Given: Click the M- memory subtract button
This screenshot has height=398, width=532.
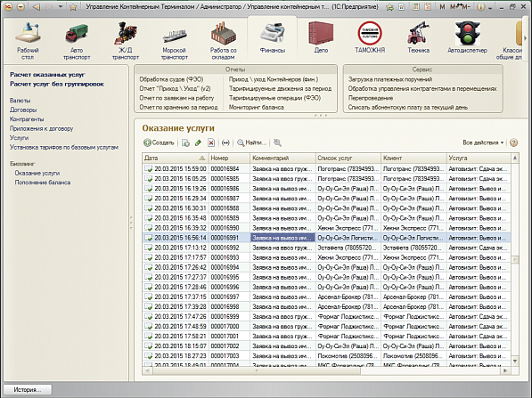Looking at the screenshot, I should pyautogui.click(x=465, y=7).
